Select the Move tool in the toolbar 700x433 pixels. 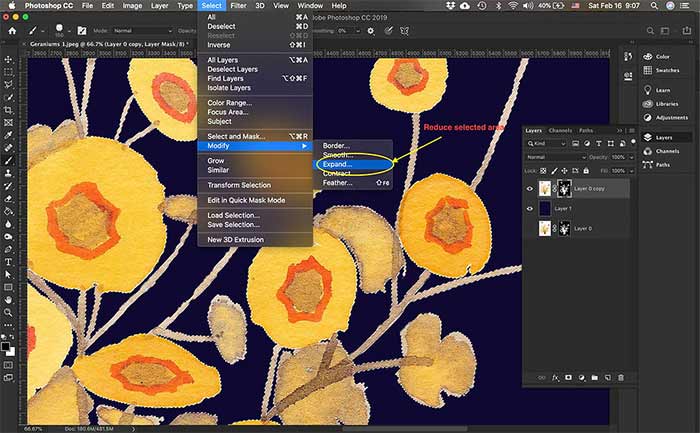8,59
